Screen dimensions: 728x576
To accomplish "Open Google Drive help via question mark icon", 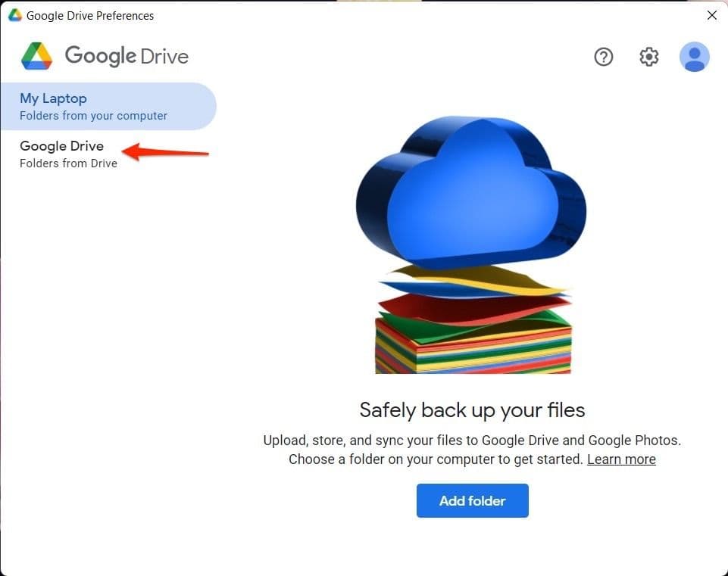I will pyautogui.click(x=603, y=57).
